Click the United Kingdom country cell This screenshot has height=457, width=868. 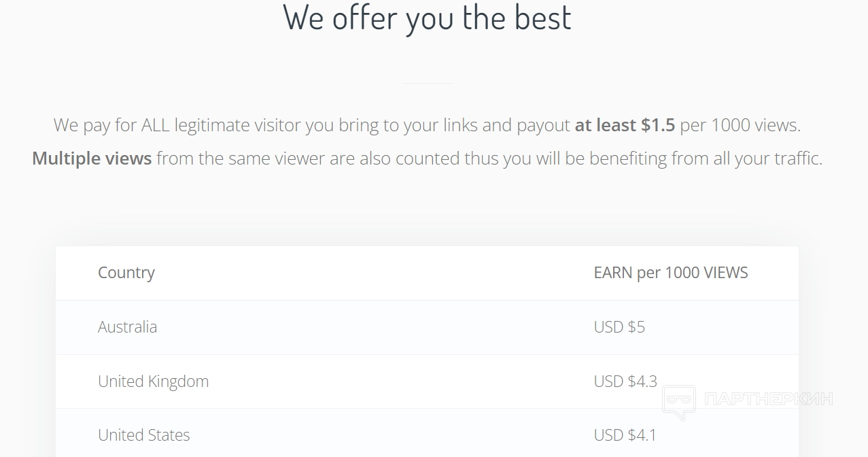point(153,382)
